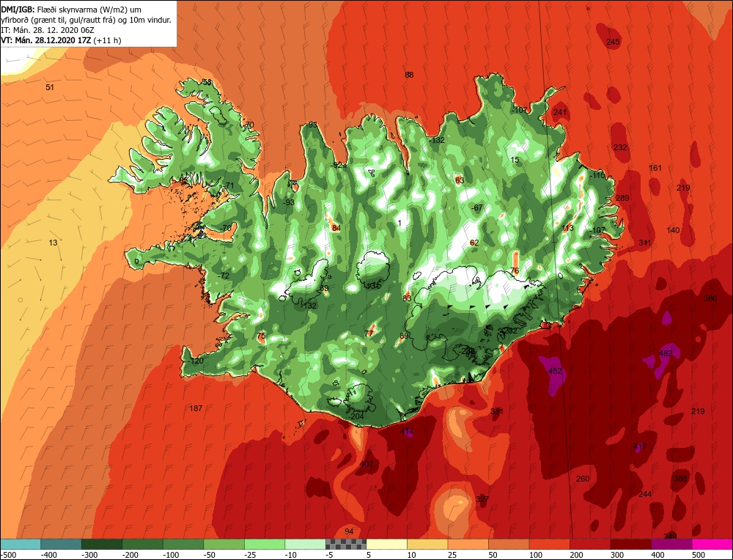The image size is (733, 560).
Task: Click the flux value '161' east of Iceland
Action: (655, 168)
